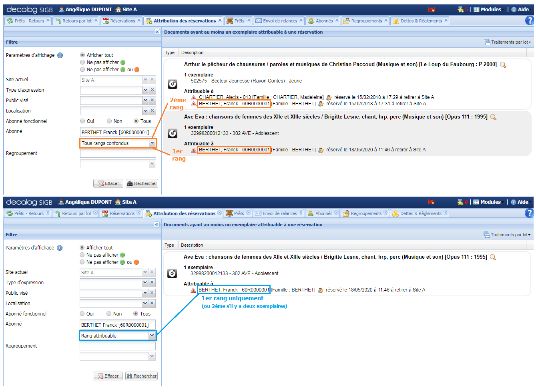The width and height of the screenshot is (536, 392).
Task: Open the notifications star icon showing count 5
Action: [x=461, y=10]
